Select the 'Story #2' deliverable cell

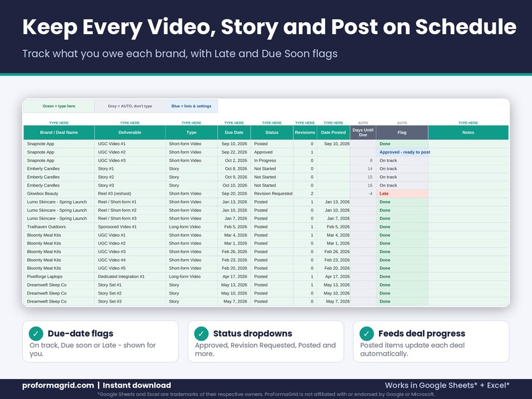(130, 177)
